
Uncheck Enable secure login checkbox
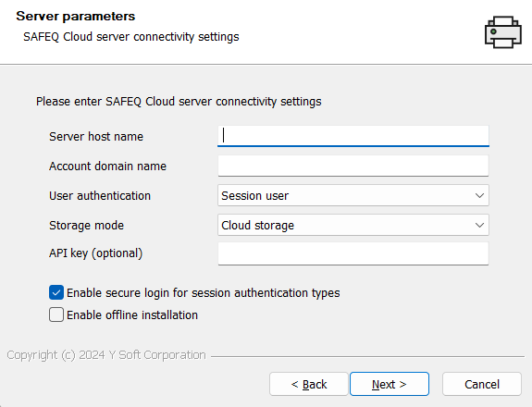pyautogui.click(x=56, y=292)
